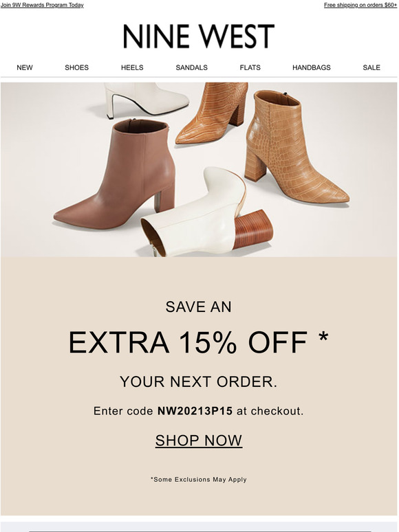Click the EXTRA 15% OFF headline
The height and width of the screenshot is (532, 399).
pos(199,342)
